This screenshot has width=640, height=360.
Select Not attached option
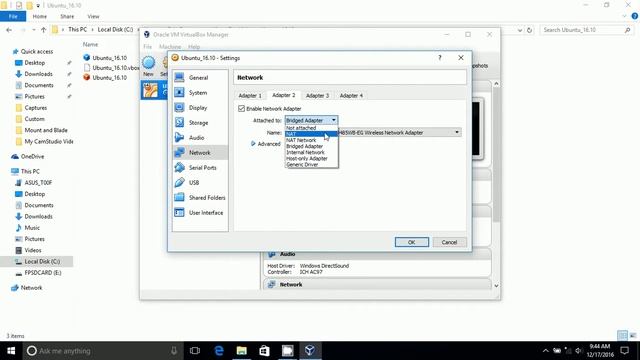[311, 128]
